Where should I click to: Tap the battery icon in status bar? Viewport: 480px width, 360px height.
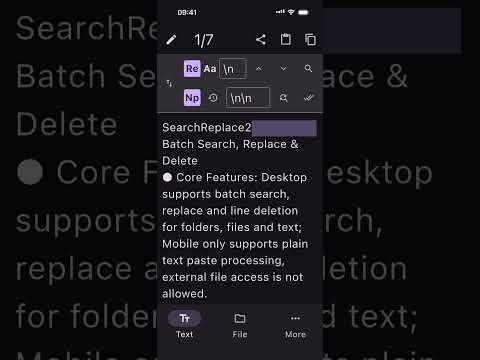tap(303, 12)
